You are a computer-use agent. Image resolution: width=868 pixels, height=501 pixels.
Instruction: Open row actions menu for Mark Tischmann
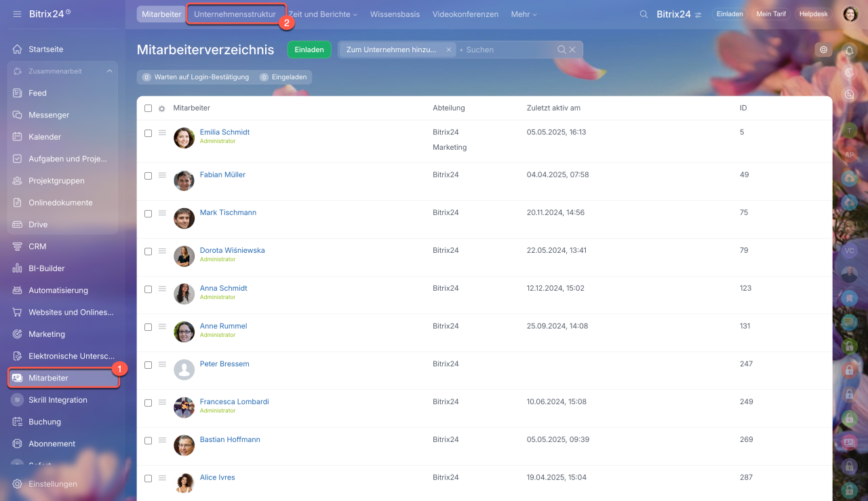[x=162, y=214]
